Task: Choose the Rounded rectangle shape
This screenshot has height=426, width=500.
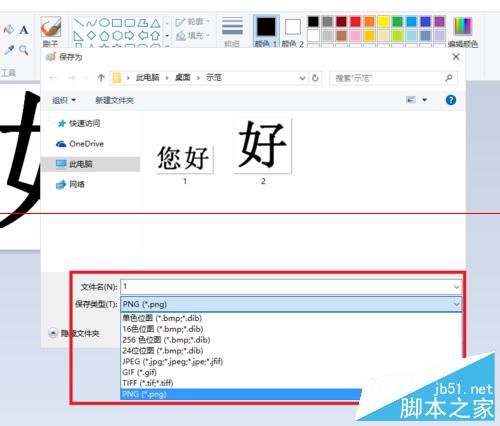Action: pos(130,23)
